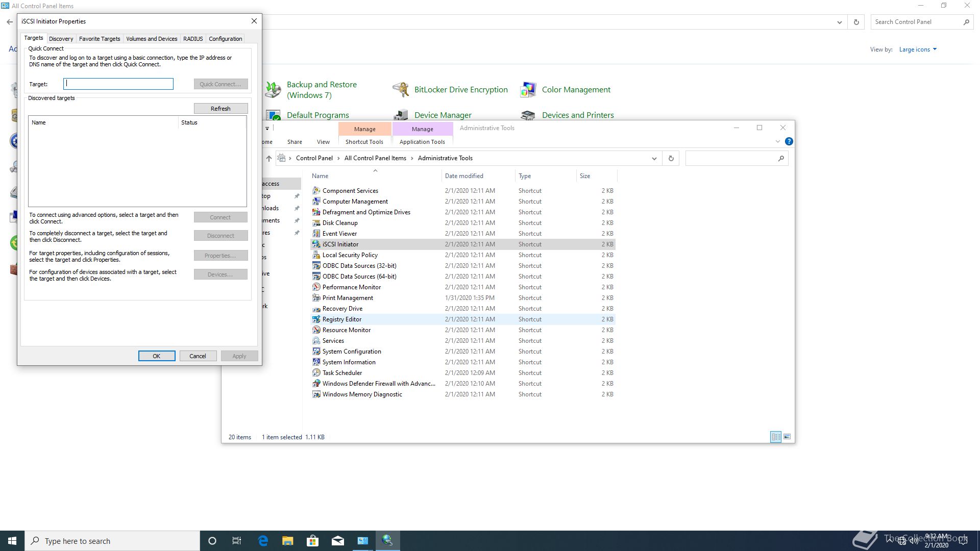This screenshot has height=551, width=980.
Task: Open the Shortcut Tools ribbon tab
Action: pos(364,142)
